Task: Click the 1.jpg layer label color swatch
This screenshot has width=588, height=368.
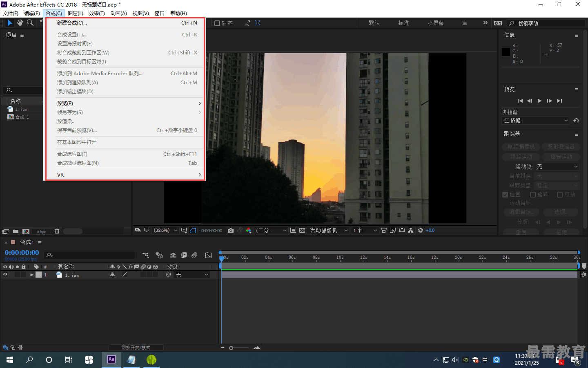Action: coord(39,275)
